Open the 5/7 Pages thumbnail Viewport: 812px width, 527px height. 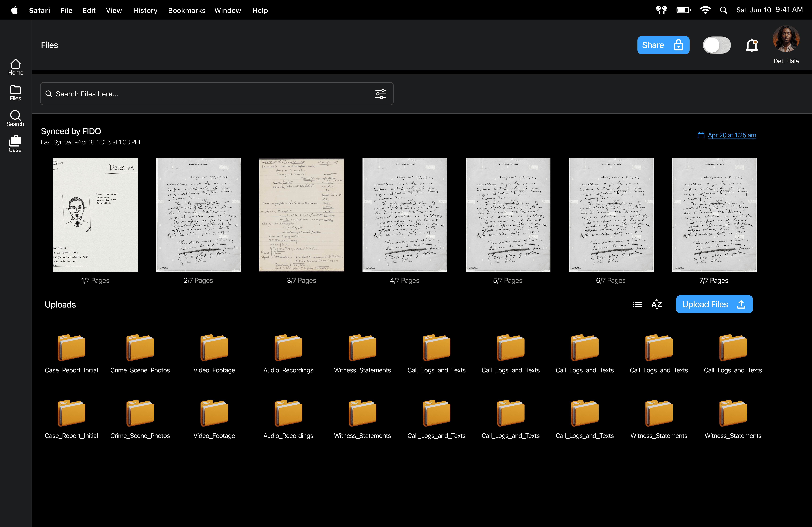point(508,215)
